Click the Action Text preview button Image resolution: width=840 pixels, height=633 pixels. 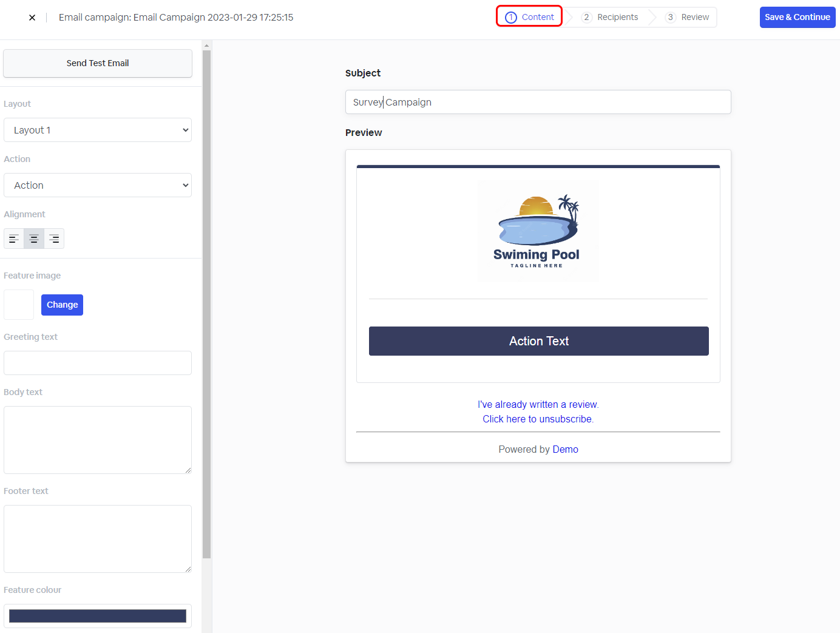point(538,341)
